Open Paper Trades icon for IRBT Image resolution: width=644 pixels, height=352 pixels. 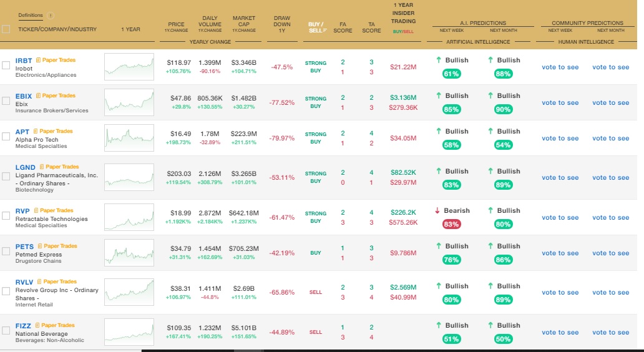pyautogui.click(x=39, y=60)
